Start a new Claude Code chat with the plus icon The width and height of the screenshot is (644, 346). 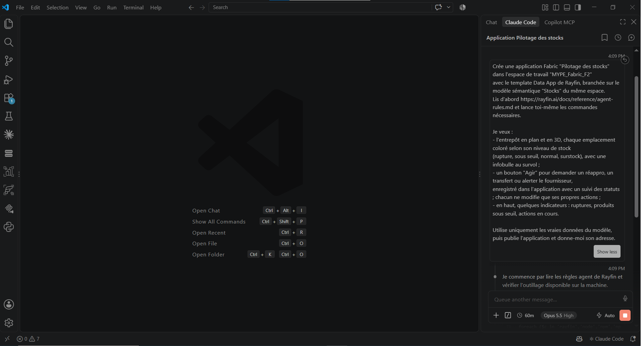point(631,38)
